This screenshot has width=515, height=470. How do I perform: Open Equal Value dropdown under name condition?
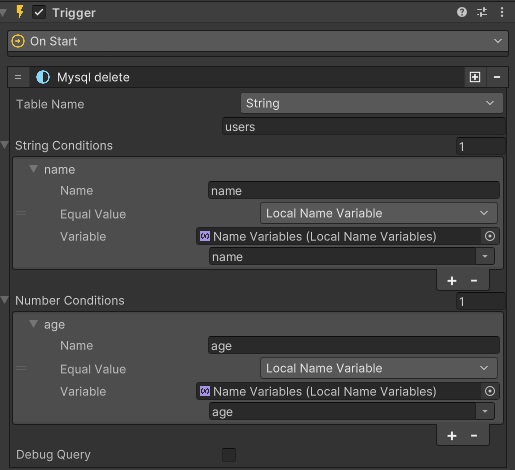[379, 213]
